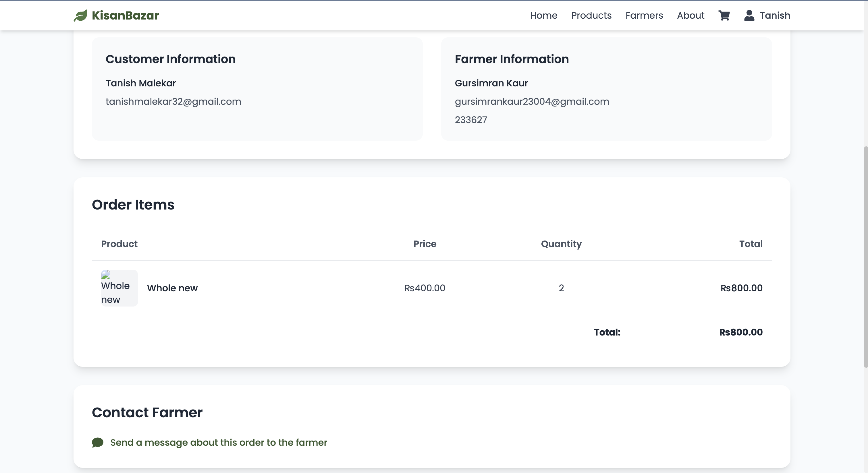Click the email tanishmalekar32@gmail.com
The height and width of the screenshot is (473, 868).
[x=173, y=102]
